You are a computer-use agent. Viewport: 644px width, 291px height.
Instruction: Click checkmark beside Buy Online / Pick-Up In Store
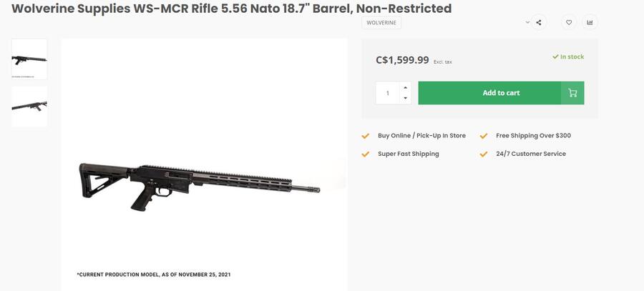[366, 136]
